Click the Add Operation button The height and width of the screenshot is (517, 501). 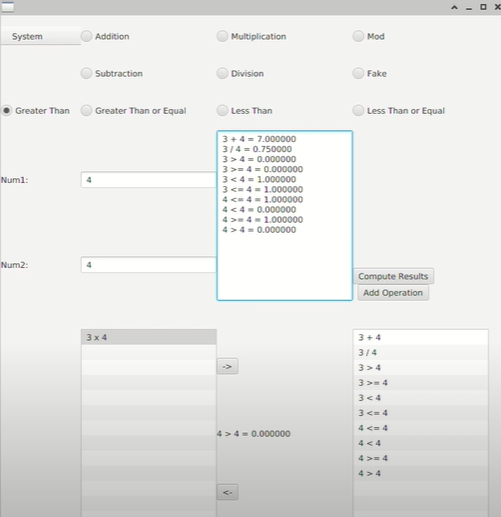pyautogui.click(x=393, y=293)
